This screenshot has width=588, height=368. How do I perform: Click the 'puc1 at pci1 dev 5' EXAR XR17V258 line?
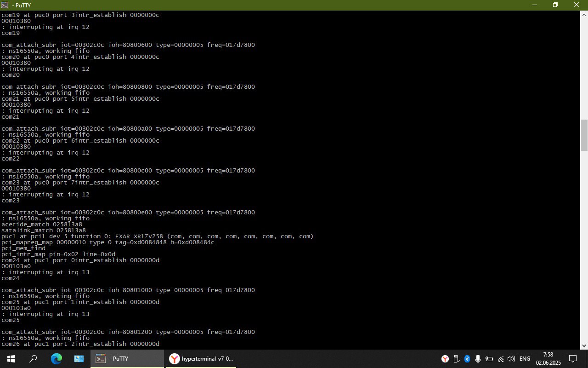tap(158, 236)
